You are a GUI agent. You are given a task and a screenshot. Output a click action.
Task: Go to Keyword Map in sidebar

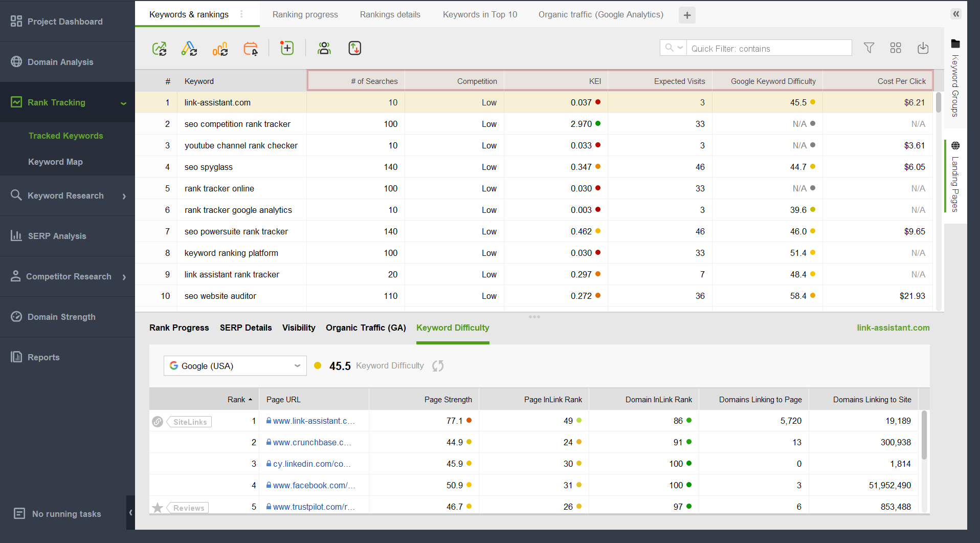[55, 162]
